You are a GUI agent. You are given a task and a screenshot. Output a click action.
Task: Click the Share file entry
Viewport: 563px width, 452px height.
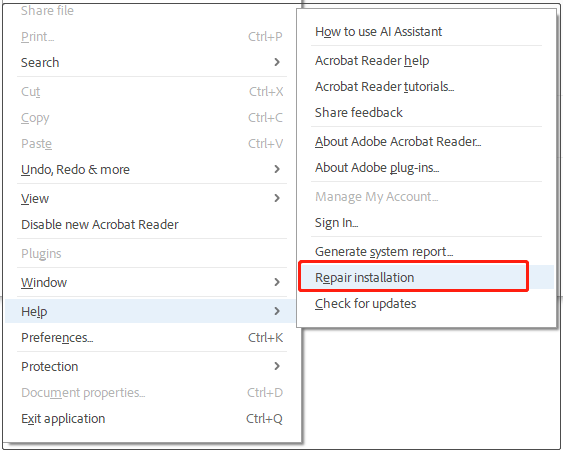click(x=152, y=11)
